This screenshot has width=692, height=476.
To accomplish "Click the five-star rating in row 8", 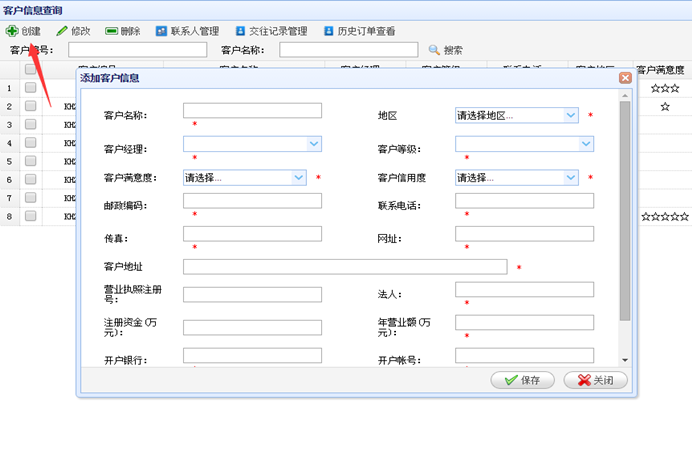I will (665, 216).
